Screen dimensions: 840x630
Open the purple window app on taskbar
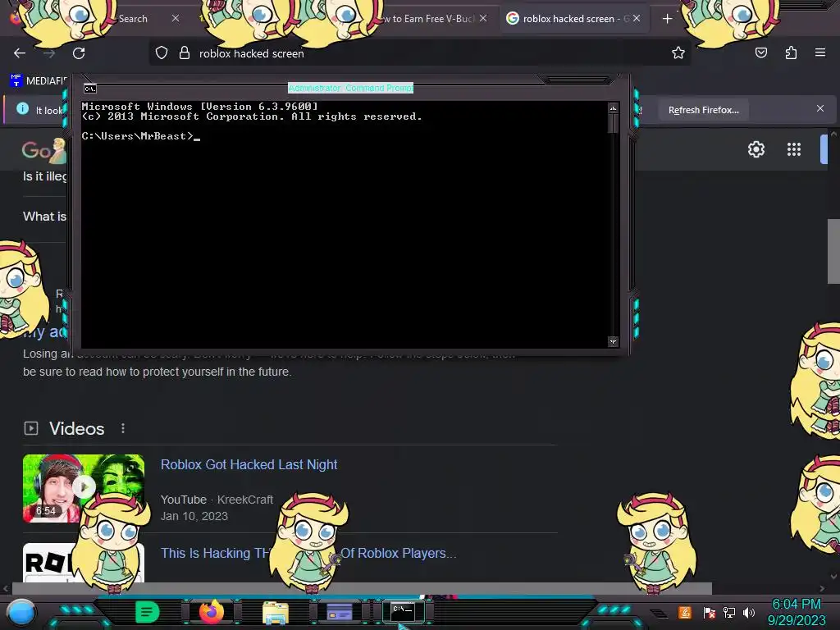(339, 612)
